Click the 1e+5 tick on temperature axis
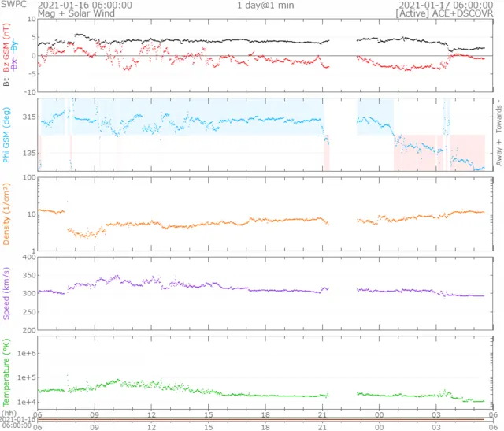The width and height of the screenshot is (504, 431). point(27,377)
